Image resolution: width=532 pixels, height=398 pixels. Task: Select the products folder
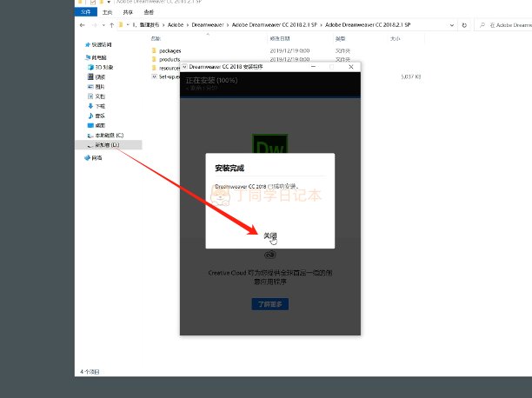tap(170, 59)
